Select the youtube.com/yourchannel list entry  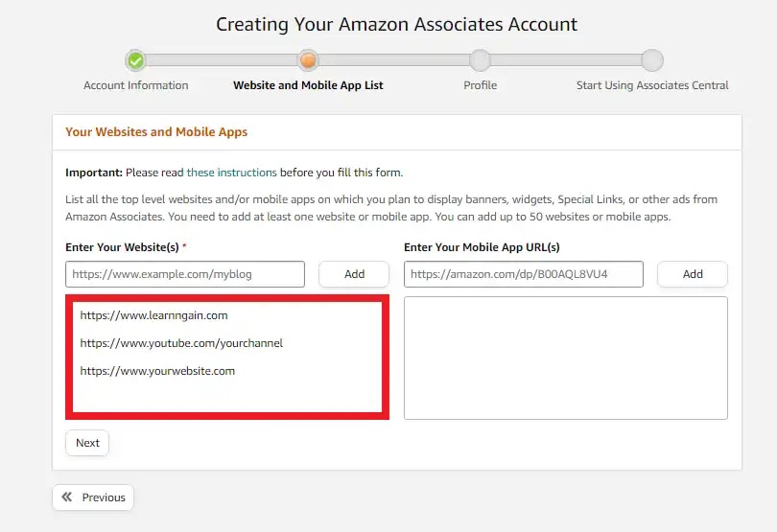click(x=181, y=343)
